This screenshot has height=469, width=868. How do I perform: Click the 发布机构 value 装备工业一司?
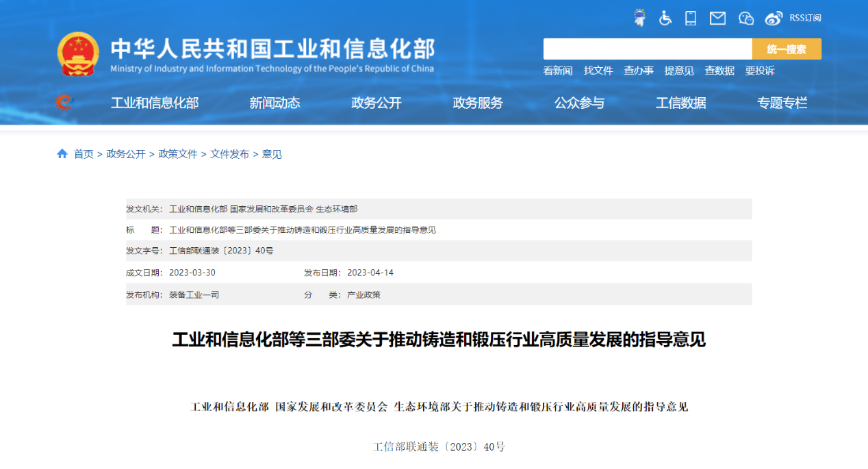(x=194, y=294)
